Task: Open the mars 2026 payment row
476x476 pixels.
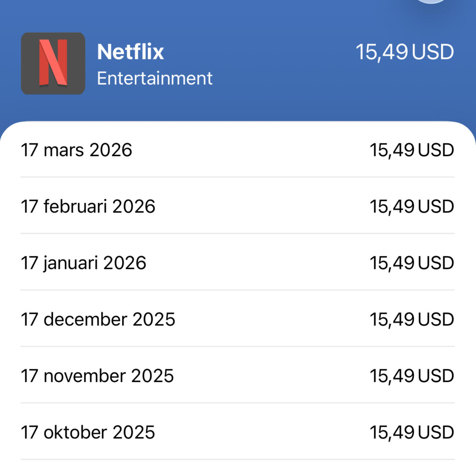Action: click(237, 150)
